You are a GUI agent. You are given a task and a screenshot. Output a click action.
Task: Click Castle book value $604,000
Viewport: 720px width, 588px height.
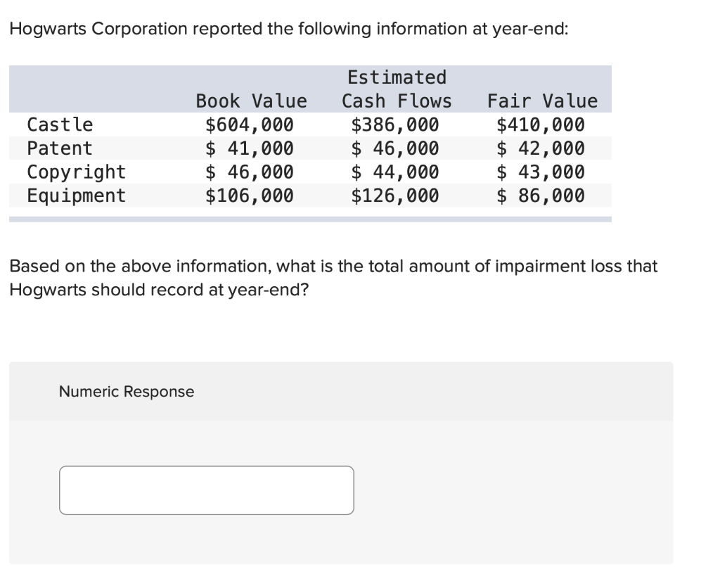click(x=249, y=124)
